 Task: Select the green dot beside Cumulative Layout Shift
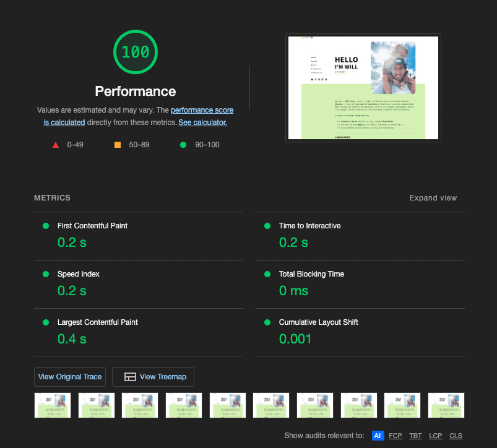coord(267,322)
